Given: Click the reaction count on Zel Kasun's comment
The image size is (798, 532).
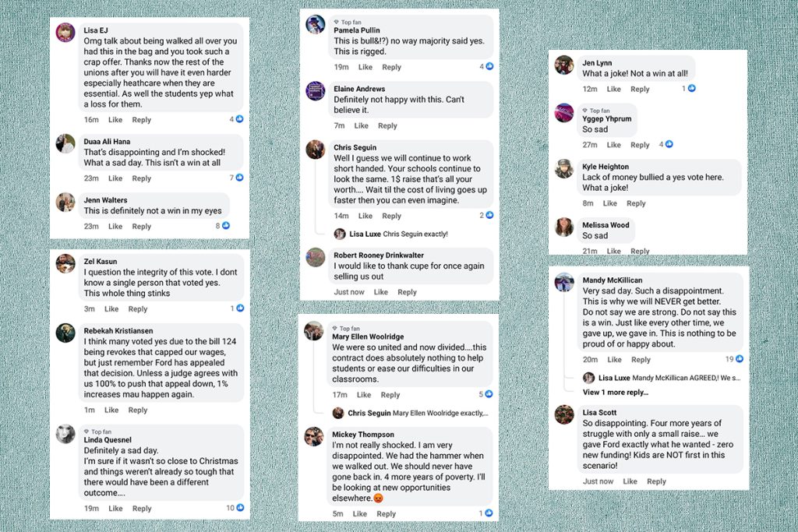Looking at the screenshot, I should [x=232, y=308].
